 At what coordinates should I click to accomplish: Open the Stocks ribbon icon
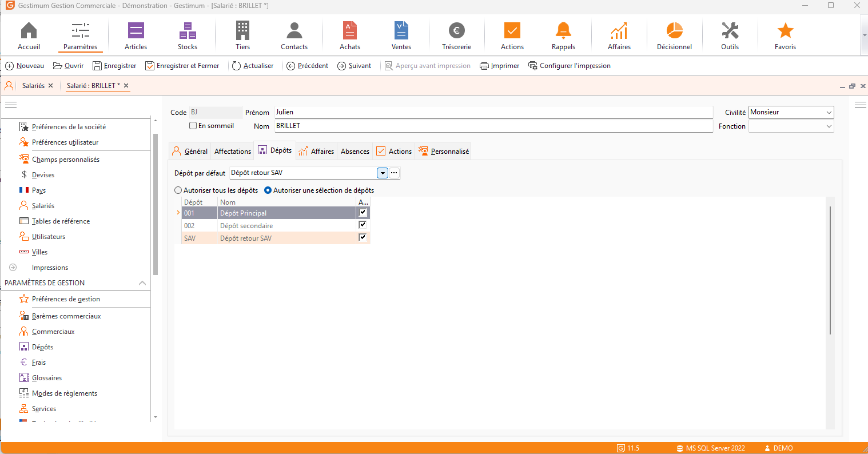[188, 35]
